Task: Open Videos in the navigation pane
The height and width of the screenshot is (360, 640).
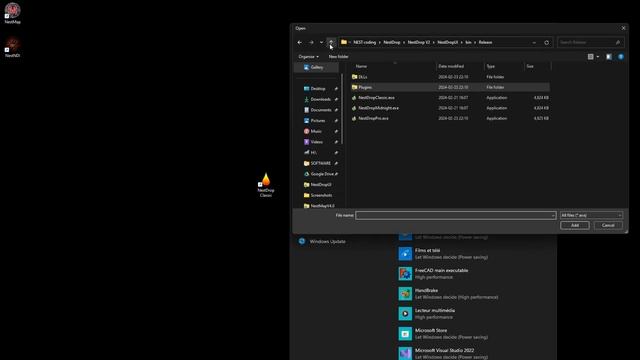Action: click(x=316, y=142)
